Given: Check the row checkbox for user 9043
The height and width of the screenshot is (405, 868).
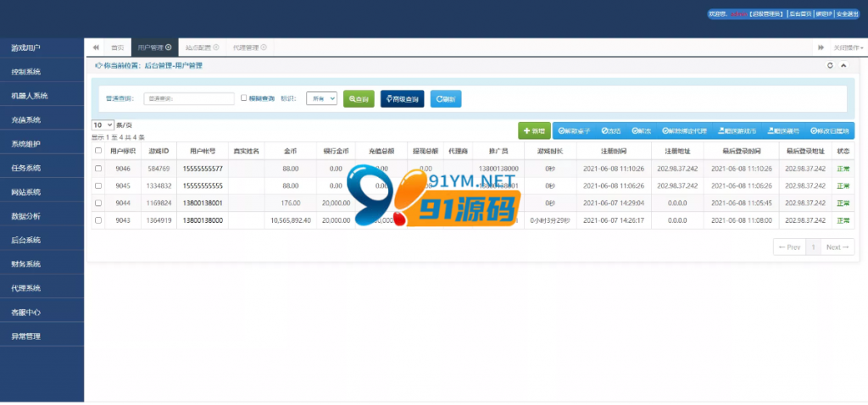Looking at the screenshot, I should pos(98,220).
